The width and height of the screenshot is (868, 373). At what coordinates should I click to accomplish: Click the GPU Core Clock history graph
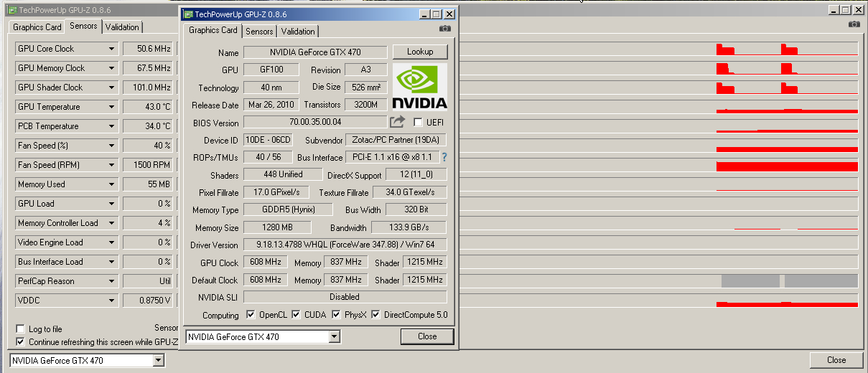click(657, 49)
